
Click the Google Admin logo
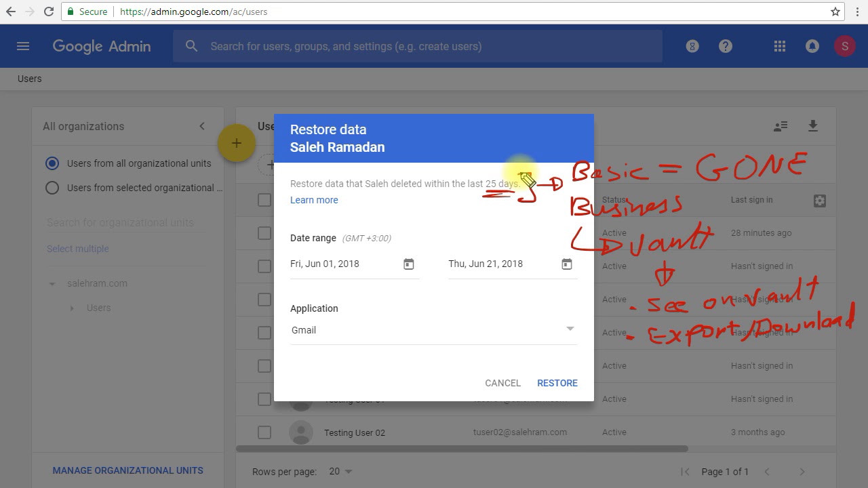(x=102, y=46)
